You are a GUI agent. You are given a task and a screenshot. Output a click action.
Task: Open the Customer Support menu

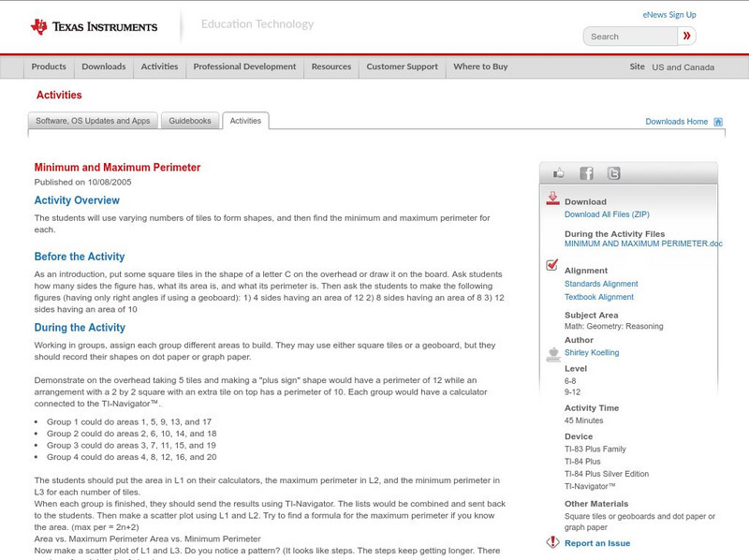(403, 66)
